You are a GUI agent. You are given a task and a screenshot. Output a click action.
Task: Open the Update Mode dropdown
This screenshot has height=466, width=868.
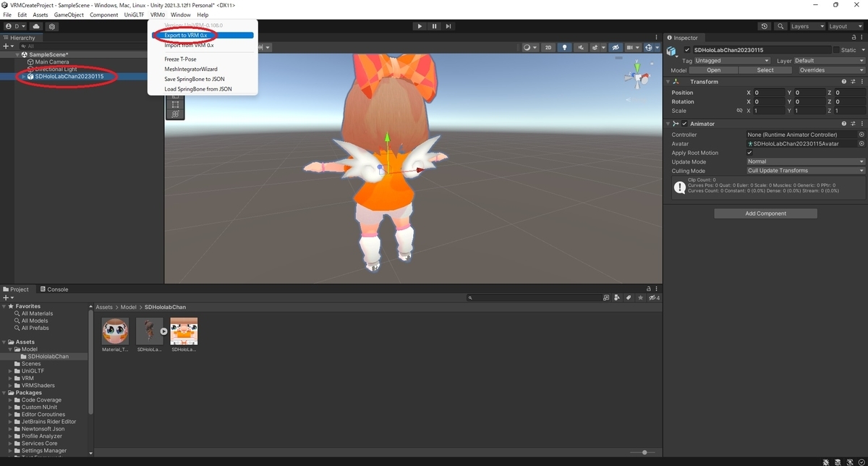click(x=805, y=162)
